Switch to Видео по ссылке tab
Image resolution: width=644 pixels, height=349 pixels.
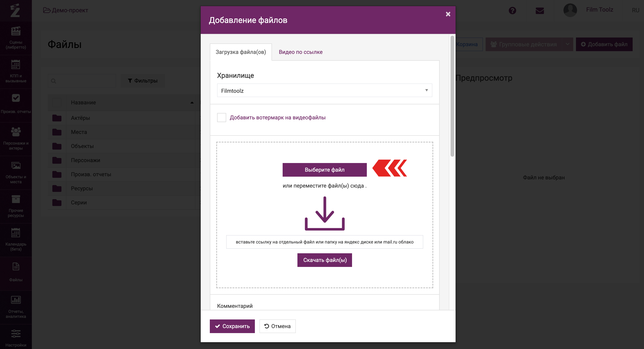pyautogui.click(x=301, y=52)
